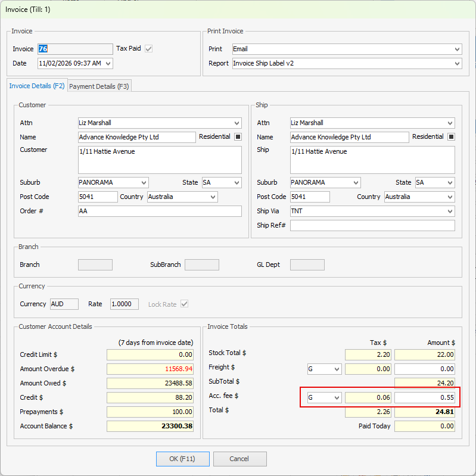Open the invoice Date picker dropdown
This screenshot has width=476, height=476.
108,63
